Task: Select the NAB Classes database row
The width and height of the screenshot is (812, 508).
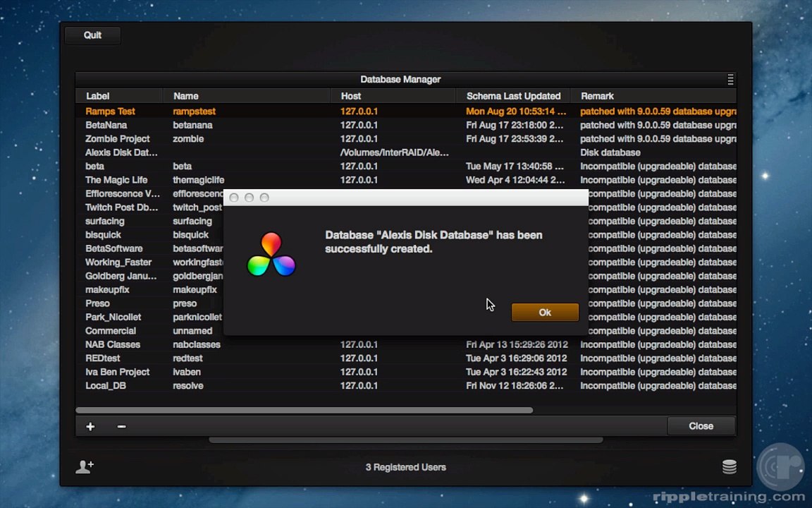Action: click(406, 345)
